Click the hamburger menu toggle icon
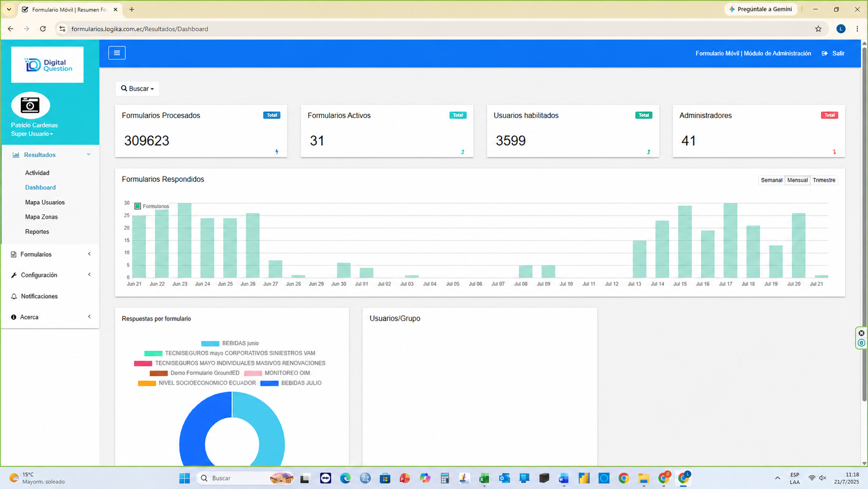 (117, 53)
